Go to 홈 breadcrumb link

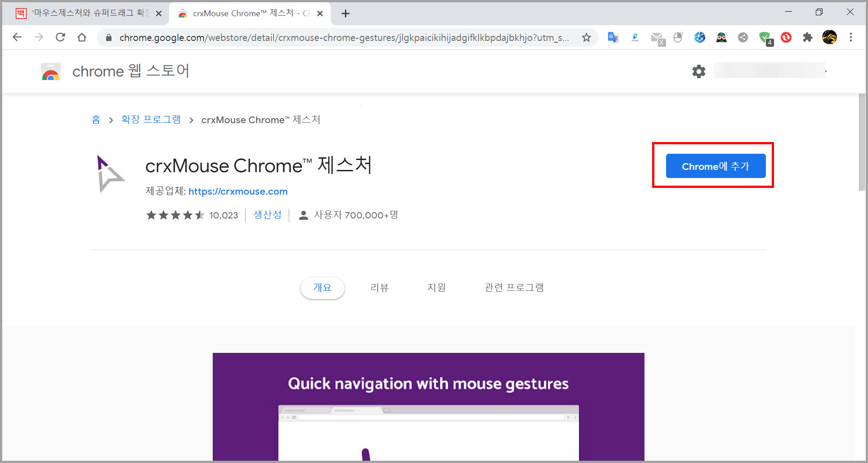pyautogui.click(x=96, y=120)
